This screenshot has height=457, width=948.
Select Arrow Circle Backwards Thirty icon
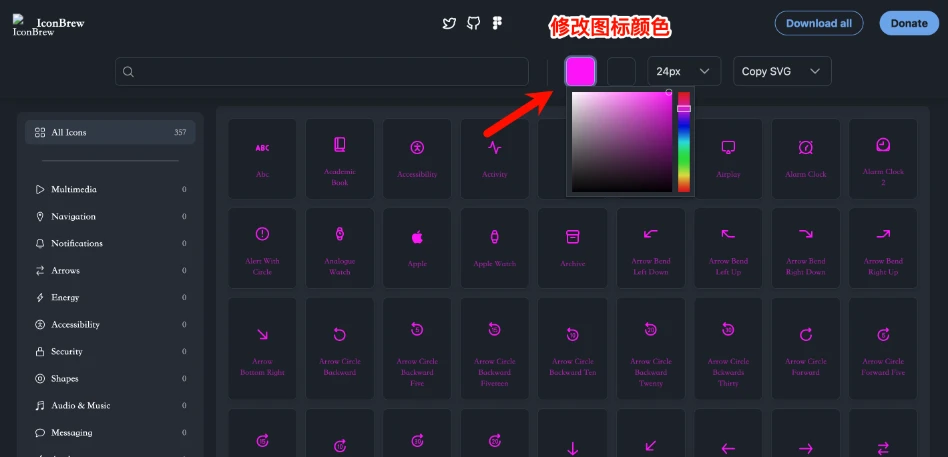728,348
